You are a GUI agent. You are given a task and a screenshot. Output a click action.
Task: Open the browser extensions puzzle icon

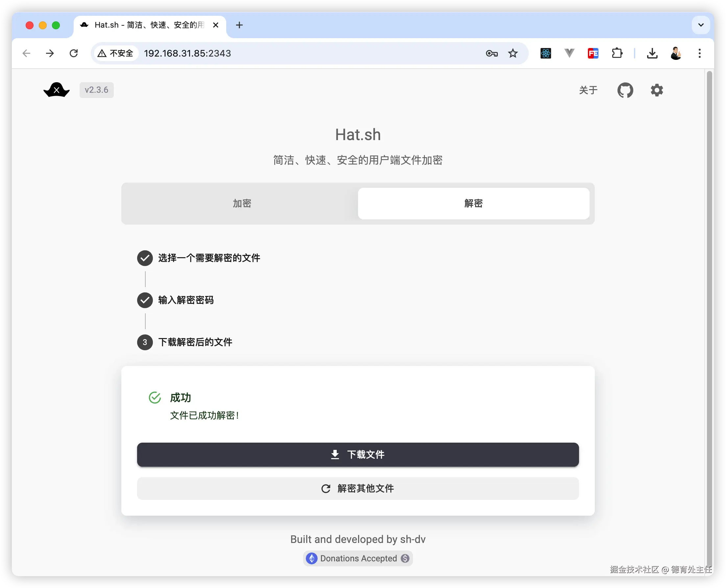pos(617,53)
